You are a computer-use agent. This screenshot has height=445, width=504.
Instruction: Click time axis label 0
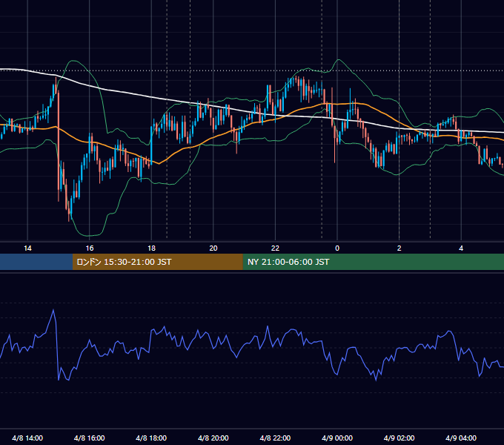pos(337,248)
